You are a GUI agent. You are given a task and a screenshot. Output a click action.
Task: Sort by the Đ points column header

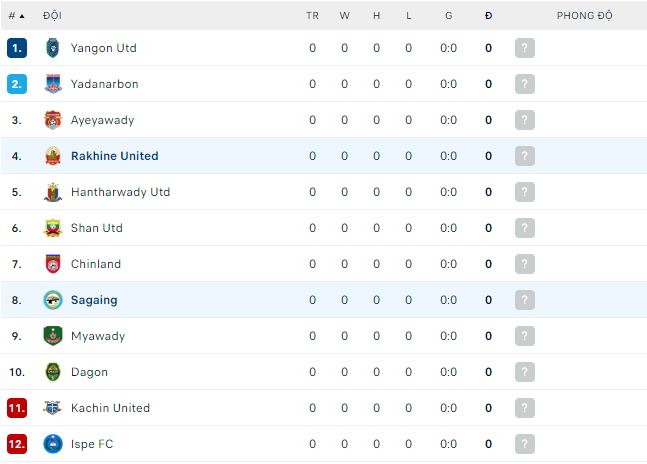click(x=488, y=16)
